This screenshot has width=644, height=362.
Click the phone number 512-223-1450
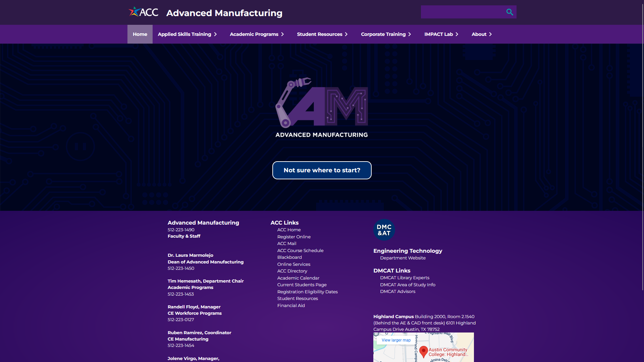pyautogui.click(x=181, y=268)
